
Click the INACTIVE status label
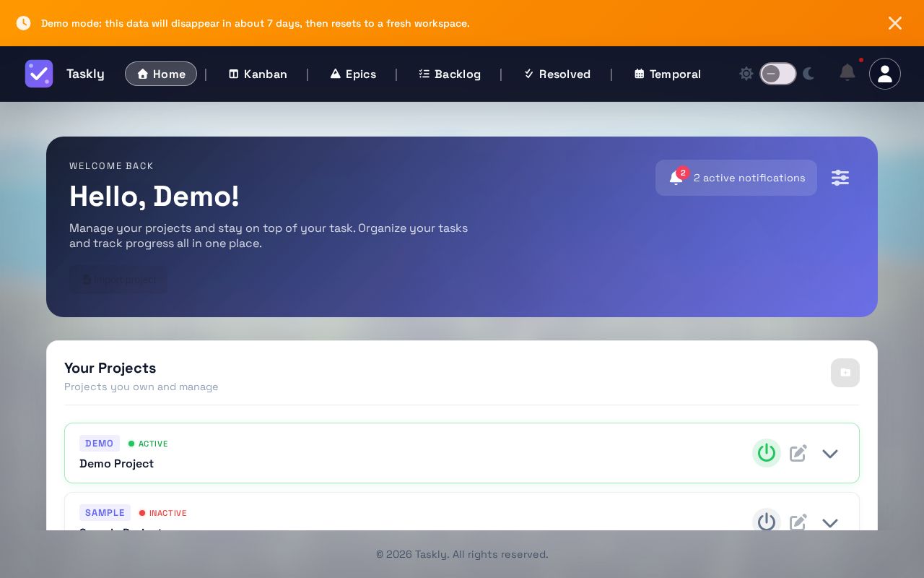(x=168, y=513)
